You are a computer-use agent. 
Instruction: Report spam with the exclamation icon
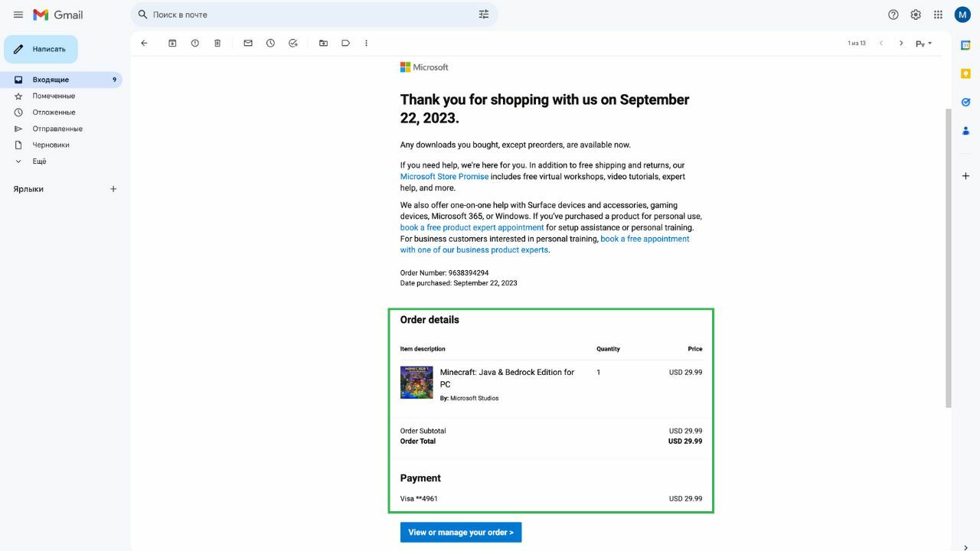tap(194, 44)
